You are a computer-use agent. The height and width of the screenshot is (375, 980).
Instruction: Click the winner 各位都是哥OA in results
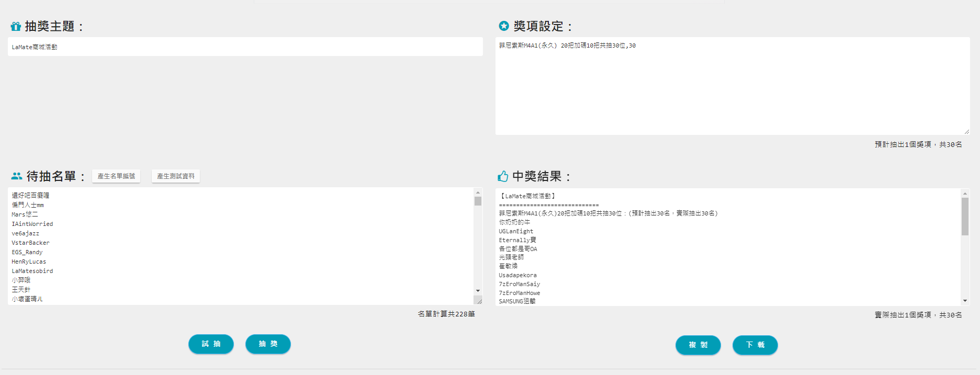tap(518, 249)
